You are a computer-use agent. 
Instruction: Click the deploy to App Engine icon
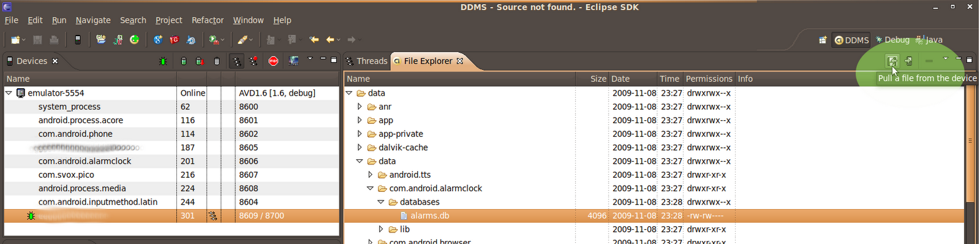[191, 40]
